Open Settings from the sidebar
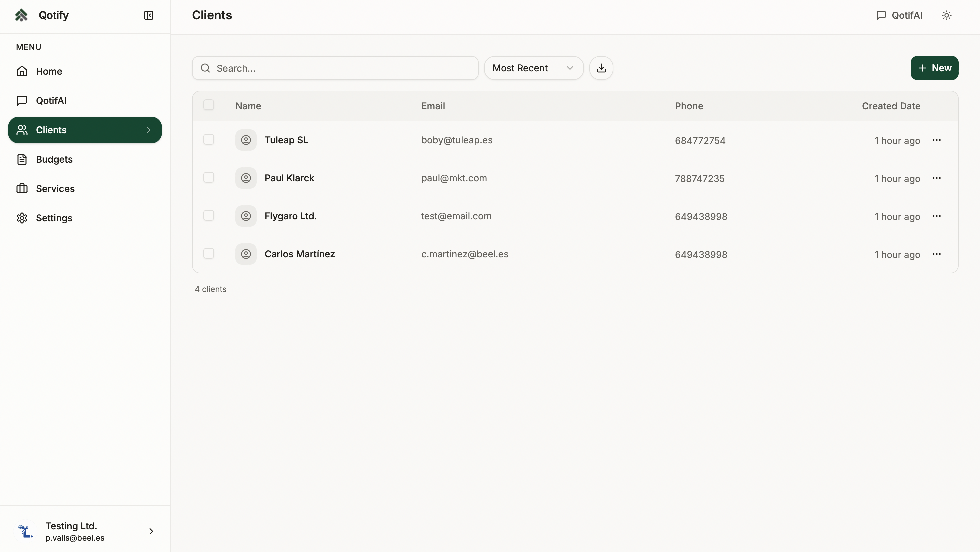This screenshot has width=980, height=552. click(54, 218)
